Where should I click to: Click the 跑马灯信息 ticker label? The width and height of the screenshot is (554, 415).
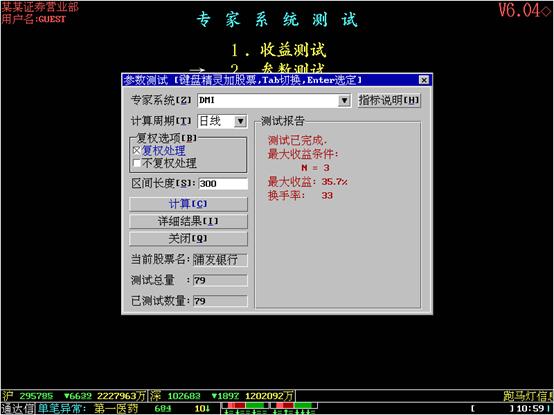[x=528, y=396]
